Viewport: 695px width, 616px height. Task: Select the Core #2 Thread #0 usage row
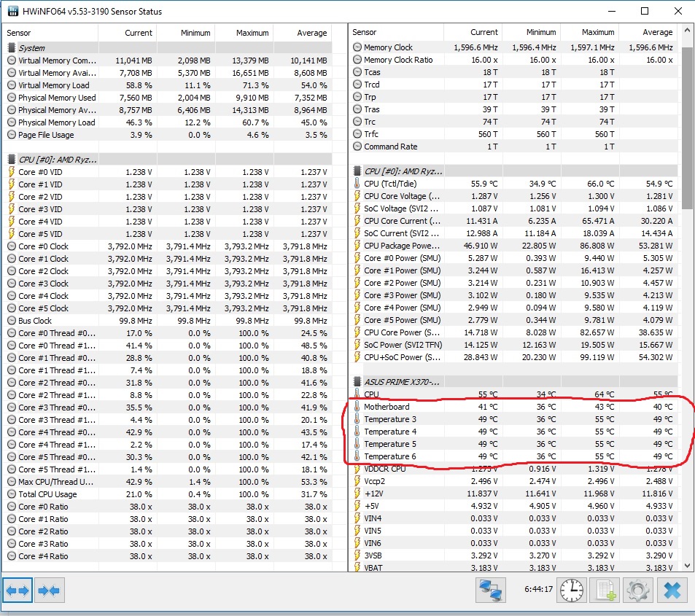(x=168, y=383)
